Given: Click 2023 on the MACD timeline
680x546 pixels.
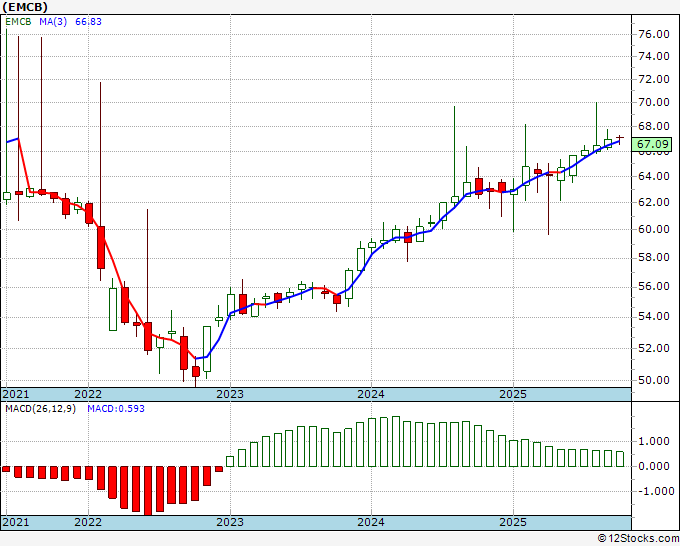Looking at the screenshot, I should coord(230,522).
